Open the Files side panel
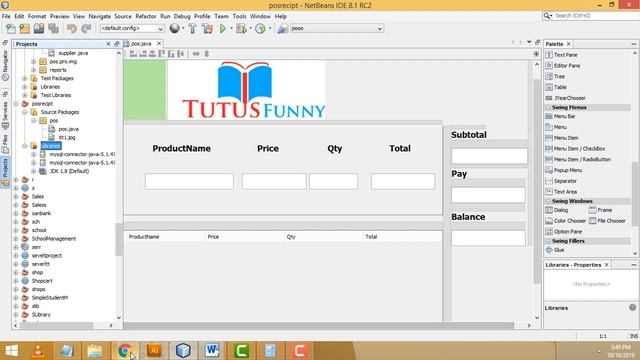Viewport: 640px width, 360px height. tap(5, 144)
